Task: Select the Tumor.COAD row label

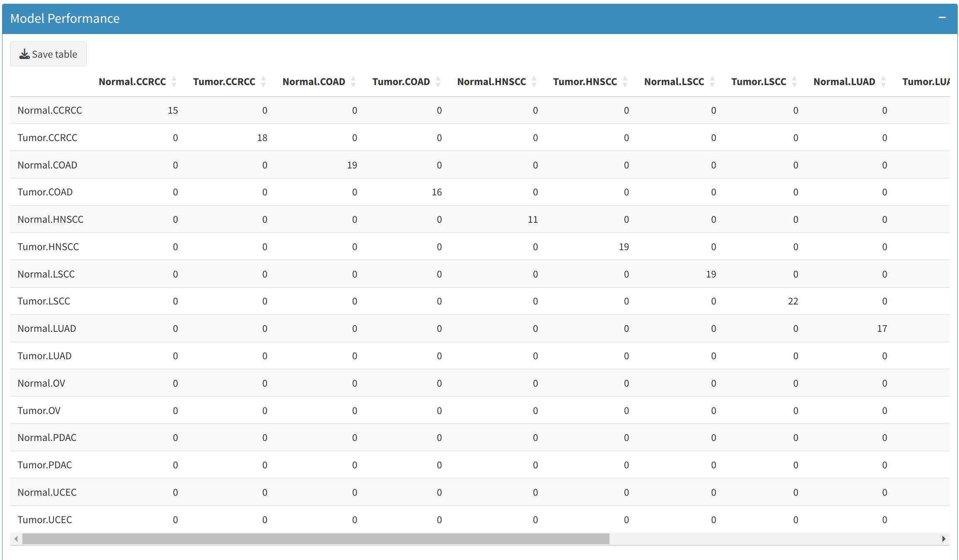Action: tap(45, 192)
